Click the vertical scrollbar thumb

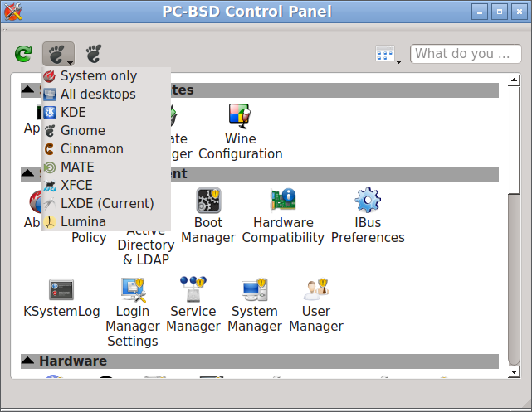[514, 279]
